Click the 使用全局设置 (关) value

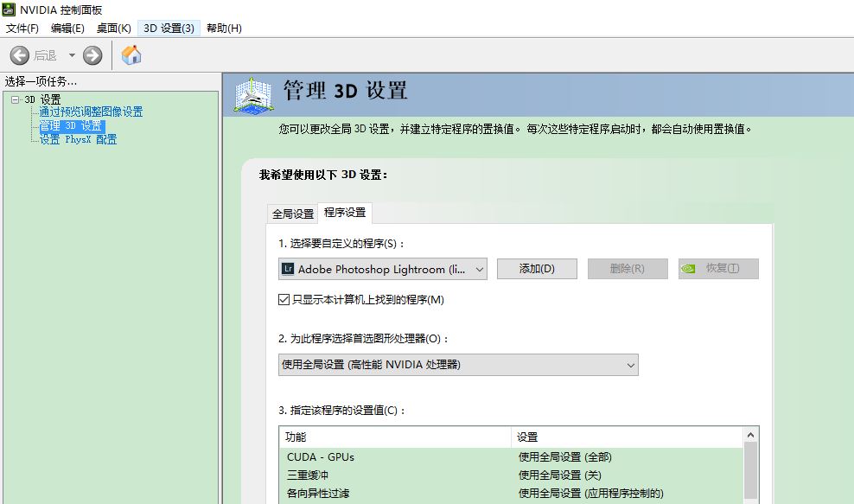[559, 475]
